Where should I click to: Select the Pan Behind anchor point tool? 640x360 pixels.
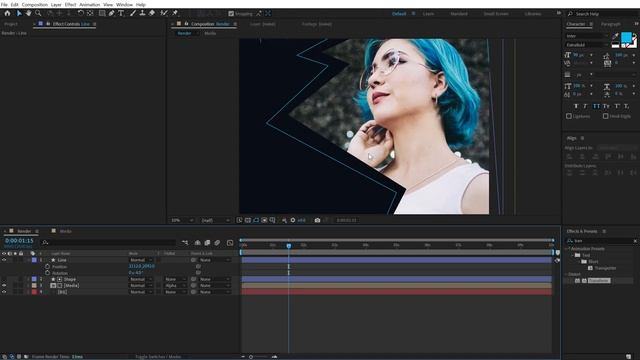click(90, 13)
